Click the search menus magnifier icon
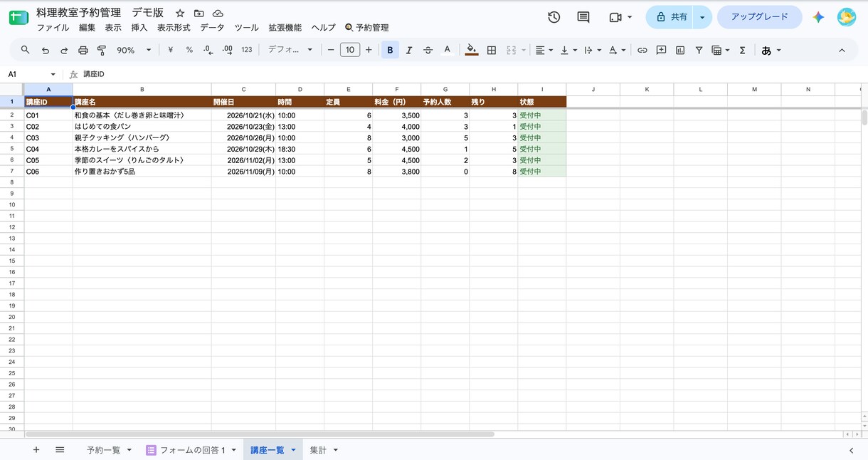The image size is (868, 460). pos(26,50)
